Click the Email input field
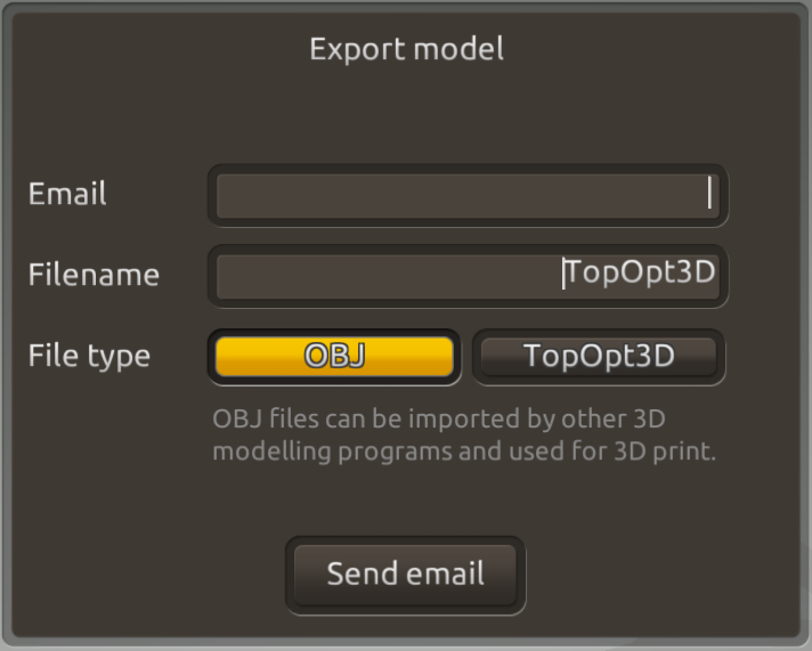 (x=467, y=196)
